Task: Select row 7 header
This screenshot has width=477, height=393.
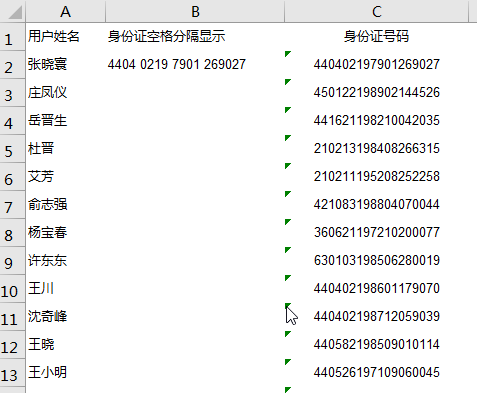Action: (x=12, y=205)
